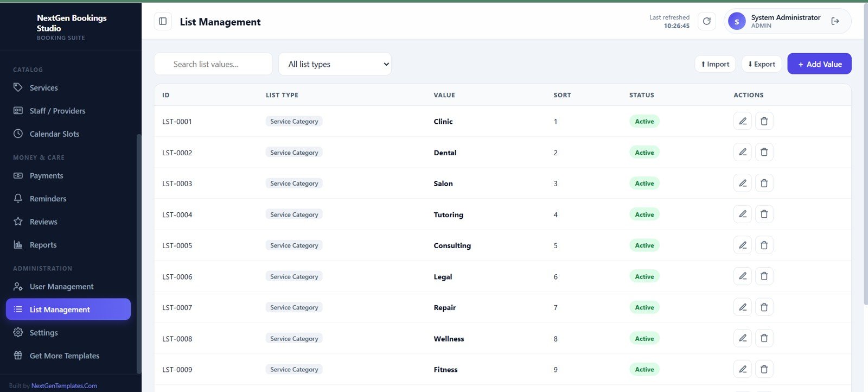This screenshot has height=392, width=868.
Task: Click the Active badge in Dental row
Action: (x=644, y=153)
